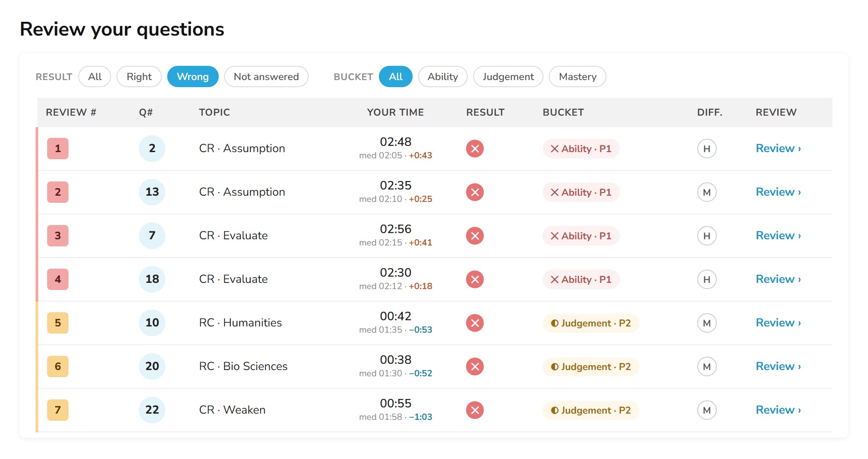Click the wrong-result icon for CR Weaken
Screen dimensions: 868x459
(475, 410)
